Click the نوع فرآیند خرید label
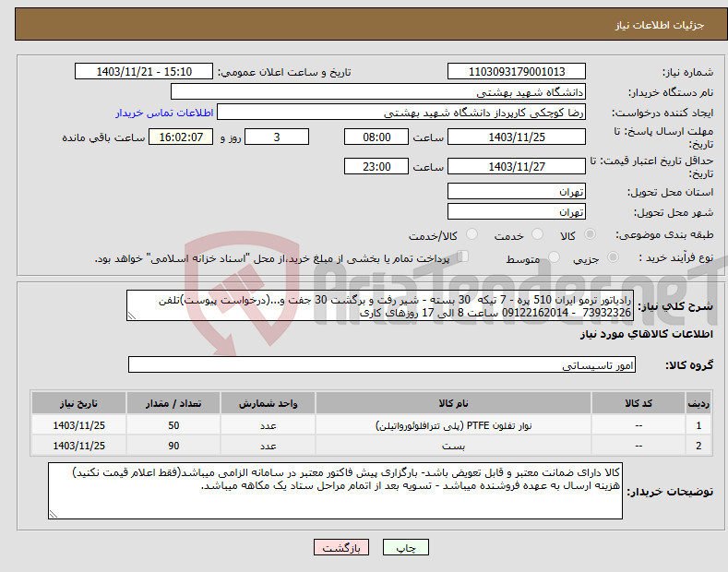Viewport: 728px width, 572px height. coord(675,257)
